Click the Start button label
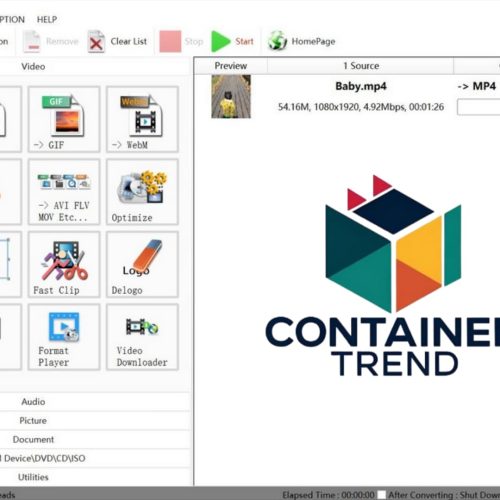The height and width of the screenshot is (500, 500). point(244,41)
